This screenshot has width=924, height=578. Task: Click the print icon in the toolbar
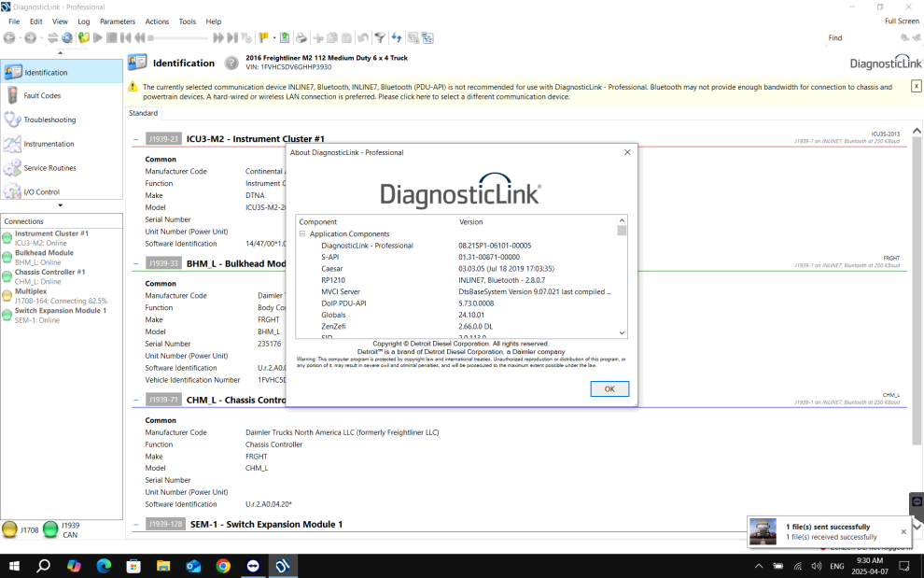pos(301,38)
